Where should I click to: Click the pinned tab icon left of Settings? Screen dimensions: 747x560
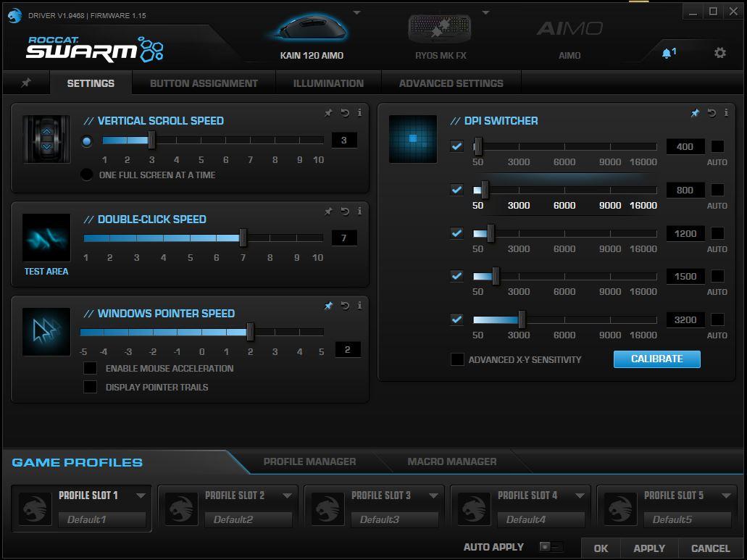click(26, 83)
